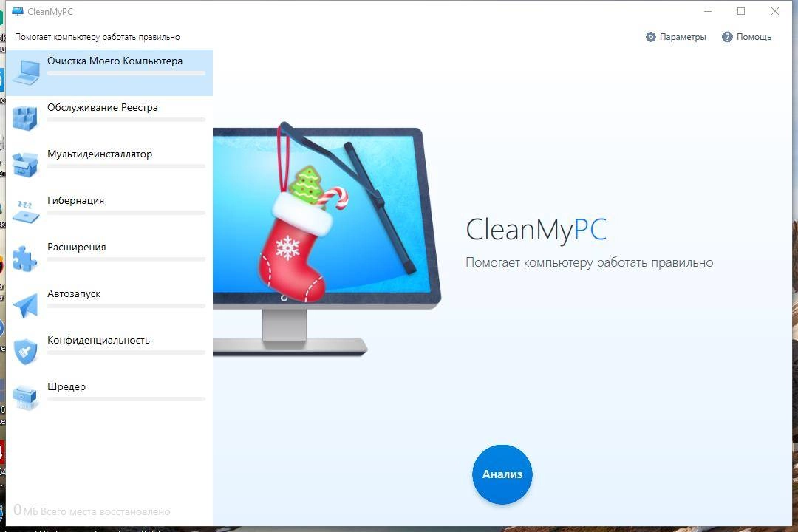Image resolution: width=798 pixels, height=532 pixels.
Task: Click the registry cubes icon
Action: (25, 119)
